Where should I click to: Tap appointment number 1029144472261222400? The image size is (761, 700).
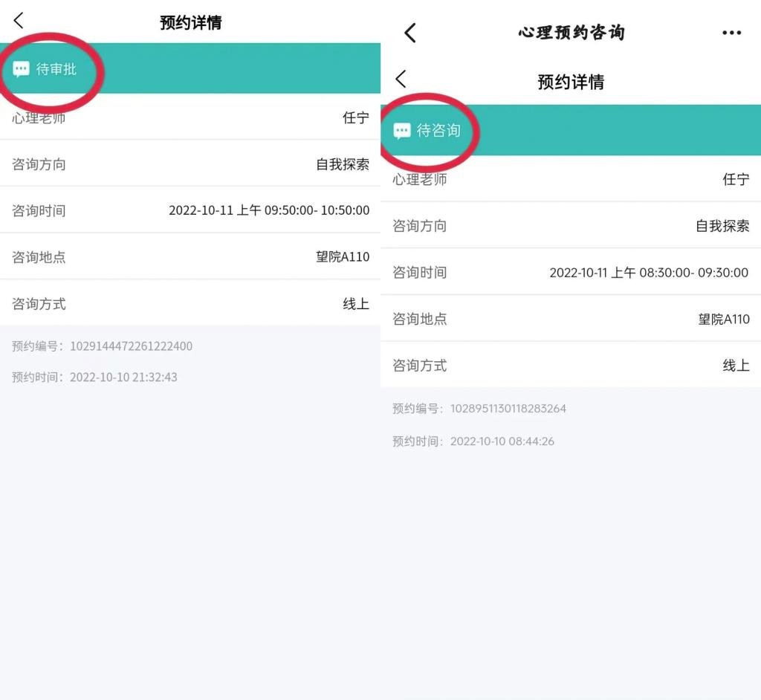(x=131, y=346)
